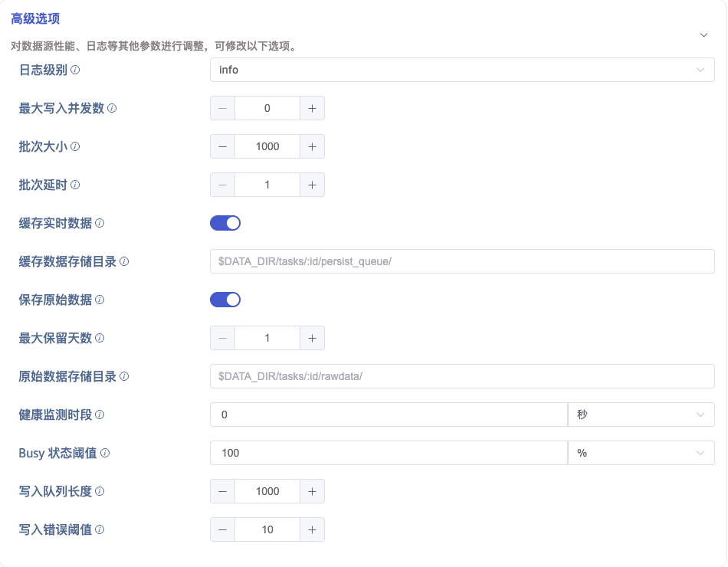Decrease 写入错误阈值 with the minus button
This screenshot has height=567, width=728.
click(x=222, y=529)
